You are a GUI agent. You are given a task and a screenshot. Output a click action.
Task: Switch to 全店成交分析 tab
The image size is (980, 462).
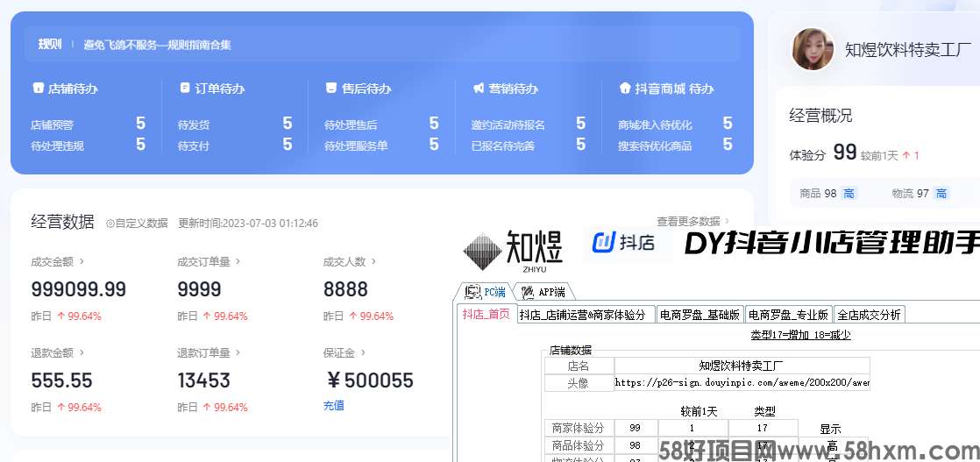click(x=870, y=315)
